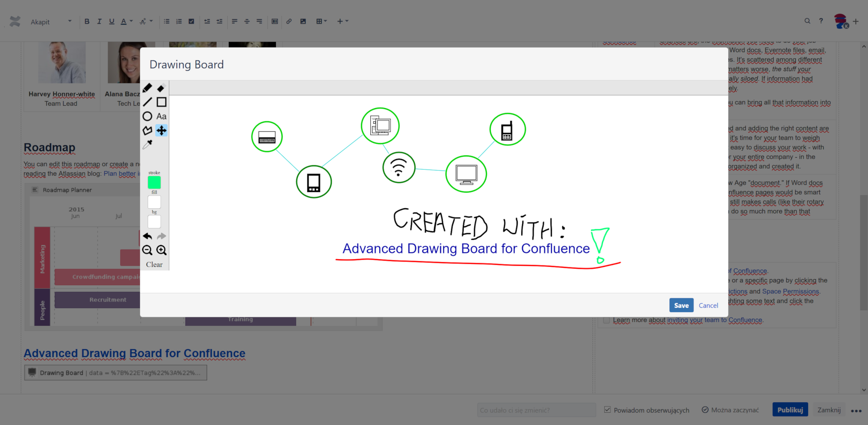Save the drawing

(681, 306)
